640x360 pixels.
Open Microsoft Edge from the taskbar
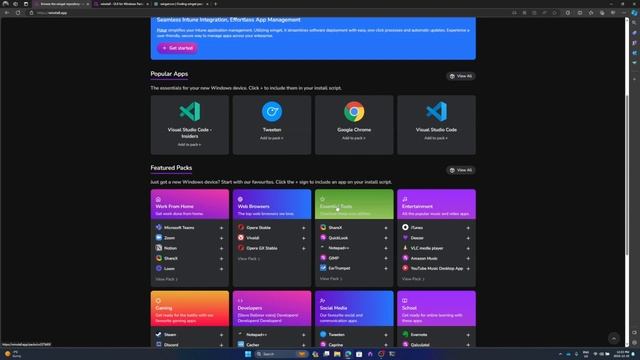click(348, 354)
